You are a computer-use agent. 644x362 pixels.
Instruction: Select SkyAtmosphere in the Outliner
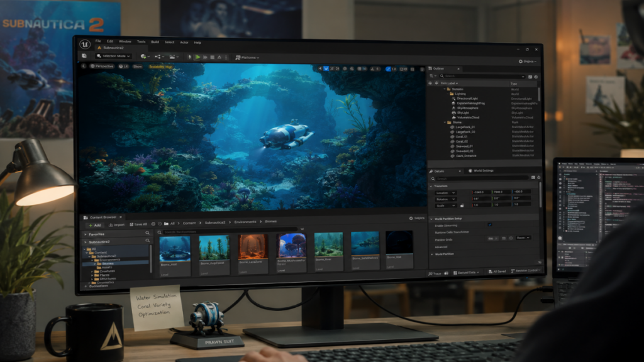pos(468,108)
